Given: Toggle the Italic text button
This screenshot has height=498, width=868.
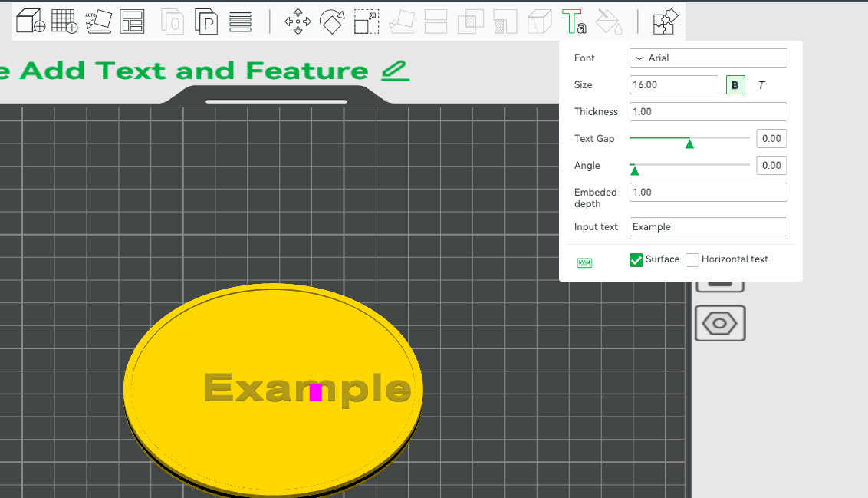Looking at the screenshot, I should pos(761,84).
